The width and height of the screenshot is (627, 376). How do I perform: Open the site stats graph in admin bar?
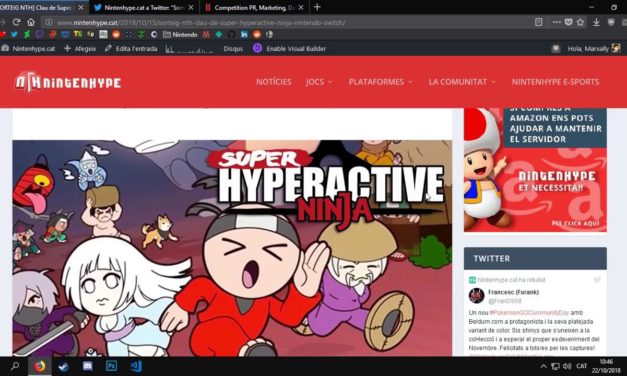[189, 49]
